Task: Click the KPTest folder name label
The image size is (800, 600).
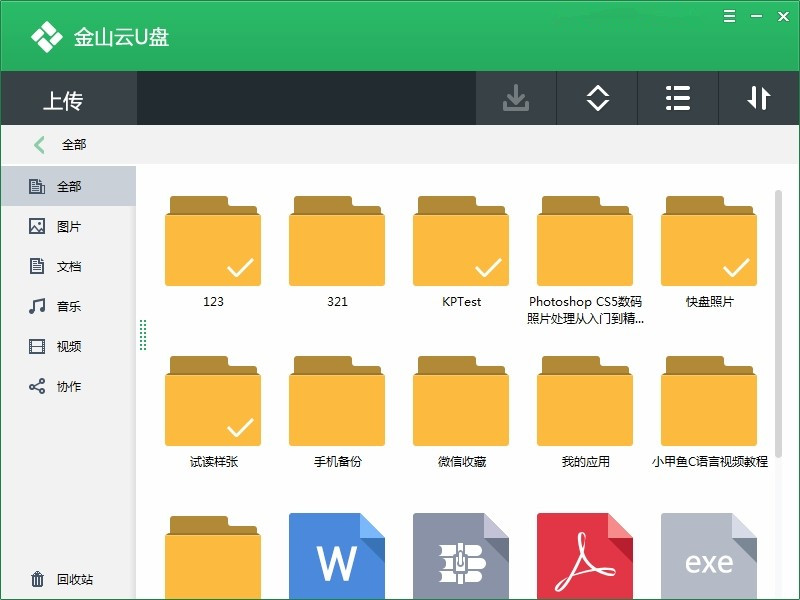Action: [x=461, y=302]
